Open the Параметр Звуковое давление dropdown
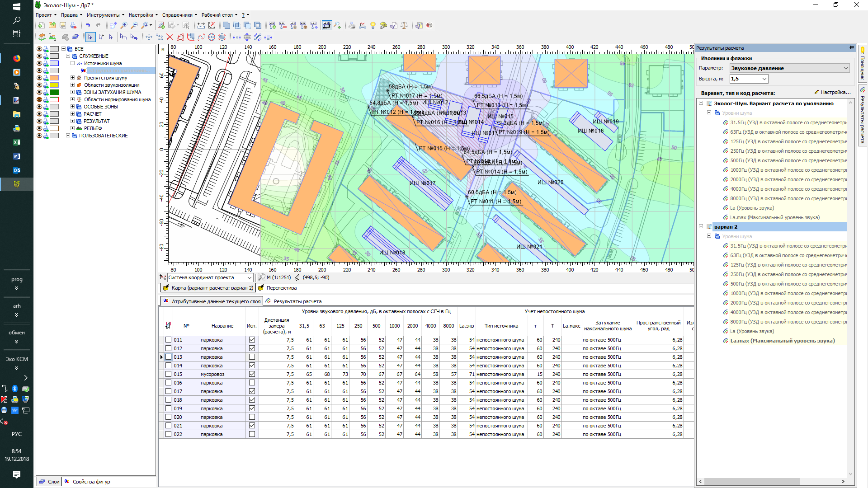868x488 pixels. click(845, 68)
